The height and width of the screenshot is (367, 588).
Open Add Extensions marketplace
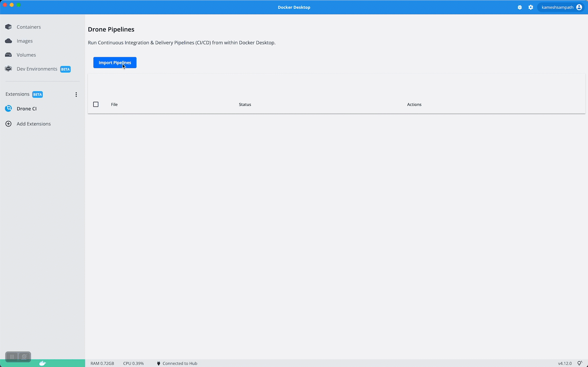pos(34,124)
